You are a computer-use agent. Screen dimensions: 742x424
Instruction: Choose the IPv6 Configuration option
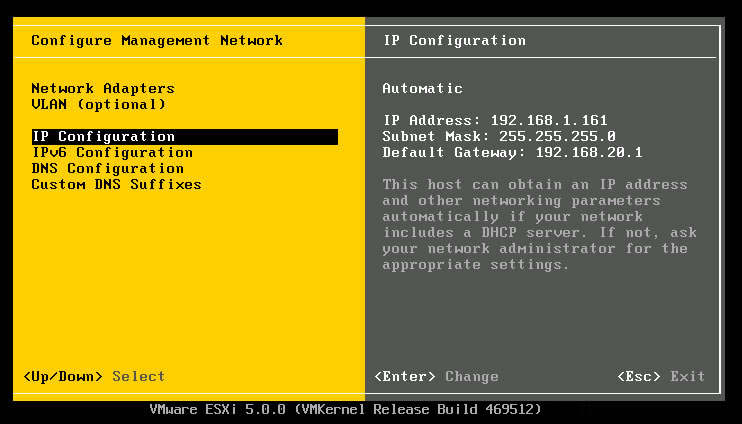112,152
